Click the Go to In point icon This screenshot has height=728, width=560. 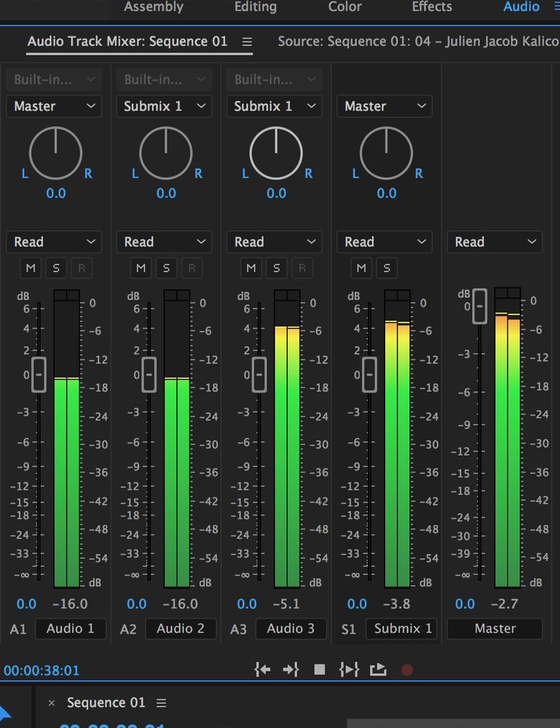click(x=262, y=669)
